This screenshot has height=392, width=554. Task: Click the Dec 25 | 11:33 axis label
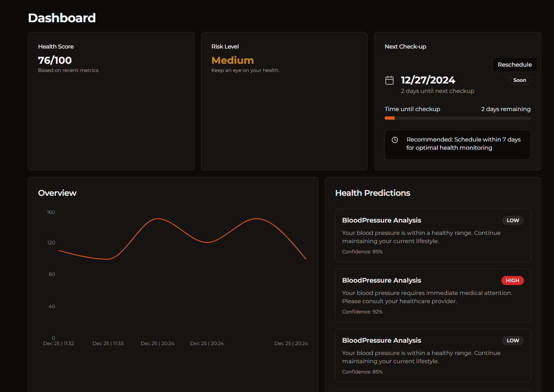(108, 343)
